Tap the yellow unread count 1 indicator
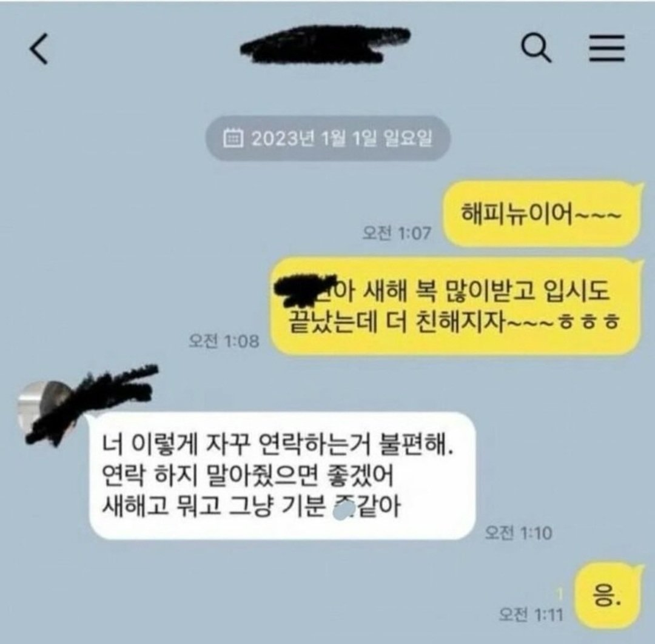Screen dimensions: 655x644 pos(560,594)
